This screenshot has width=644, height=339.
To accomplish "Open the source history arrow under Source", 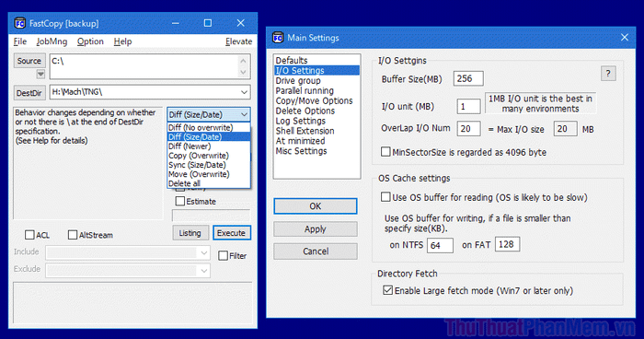I will click(40, 74).
